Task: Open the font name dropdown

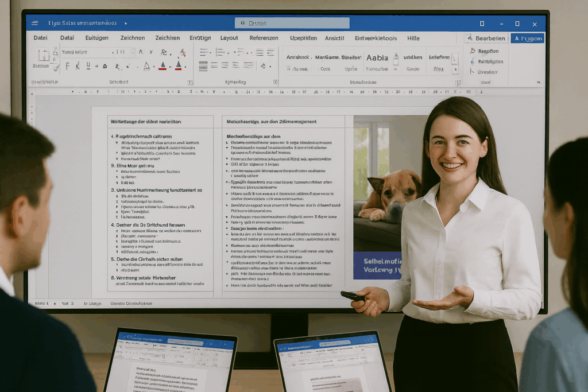Action: [x=113, y=52]
